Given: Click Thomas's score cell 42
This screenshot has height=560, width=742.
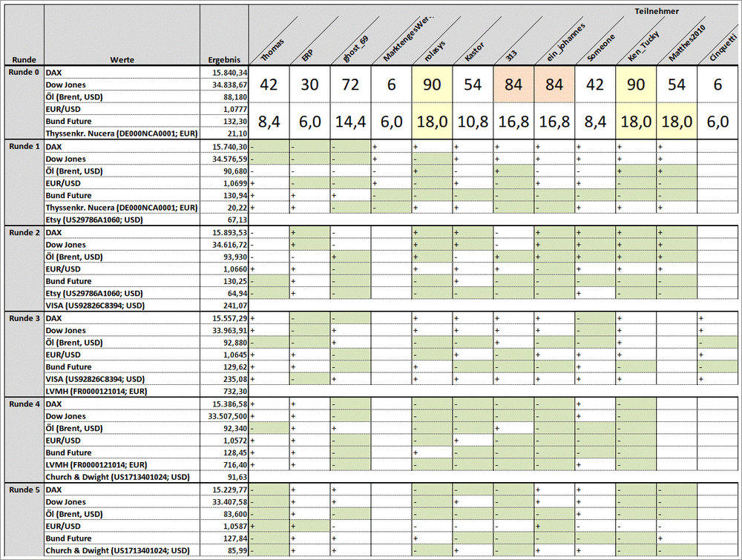Looking at the screenshot, I should (269, 85).
